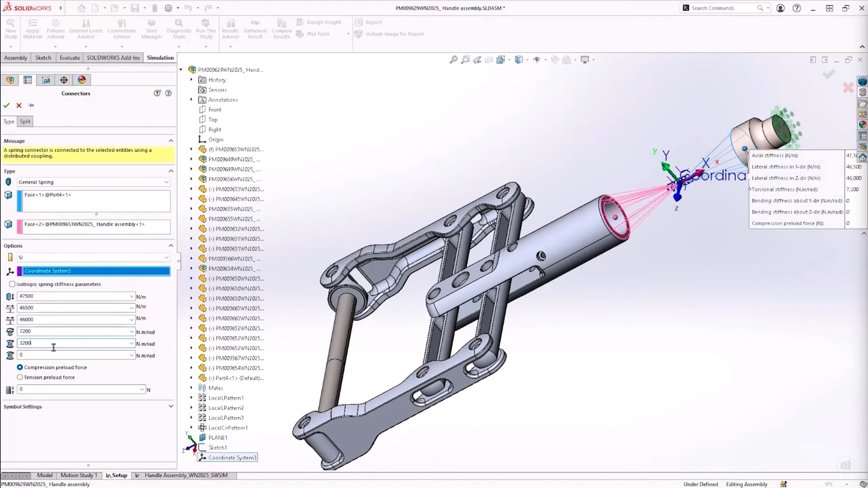
Task: Collapse the Options section
Action: (x=170, y=246)
